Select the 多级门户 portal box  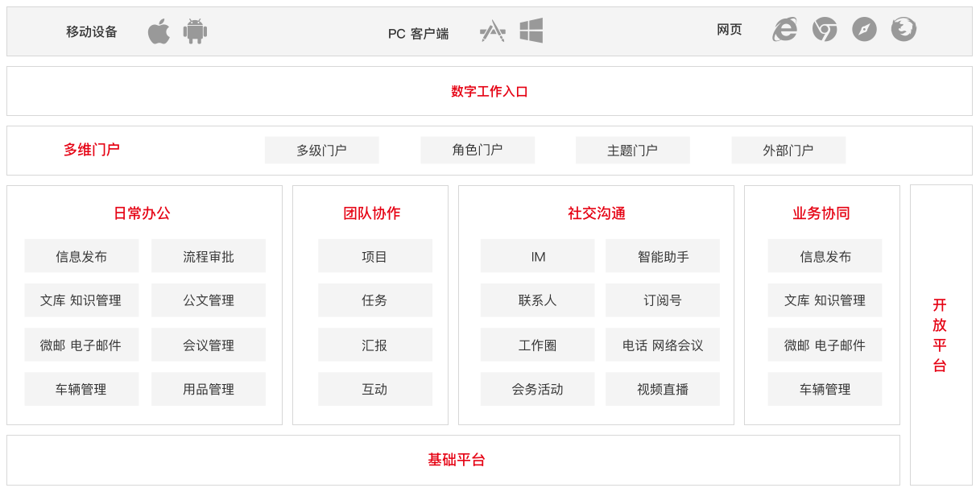321,150
